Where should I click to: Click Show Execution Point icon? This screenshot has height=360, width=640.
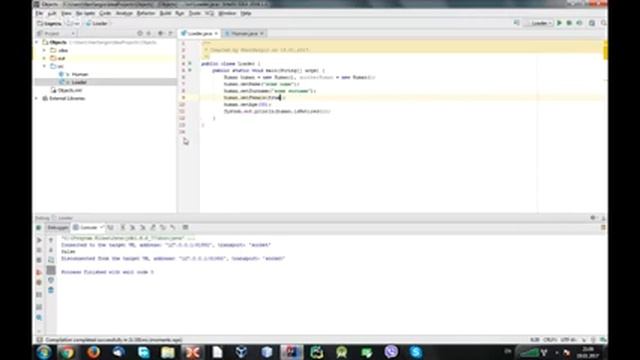point(111,227)
